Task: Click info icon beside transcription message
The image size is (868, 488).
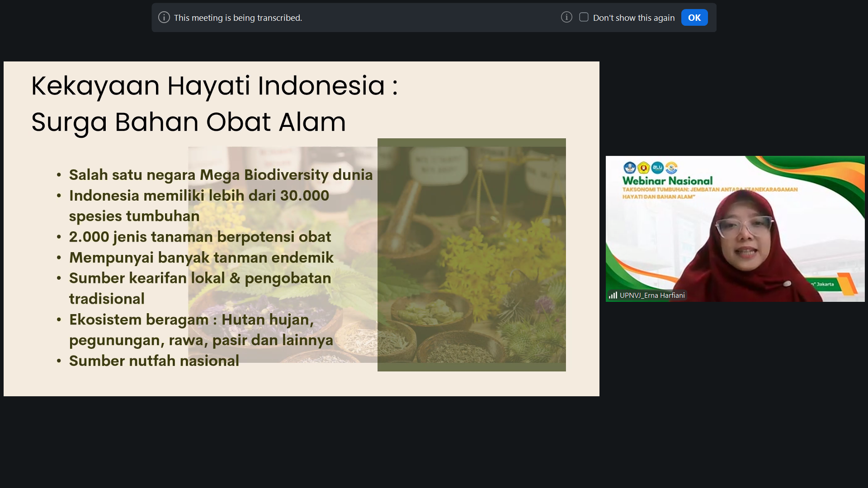Action: tap(164, 18)
